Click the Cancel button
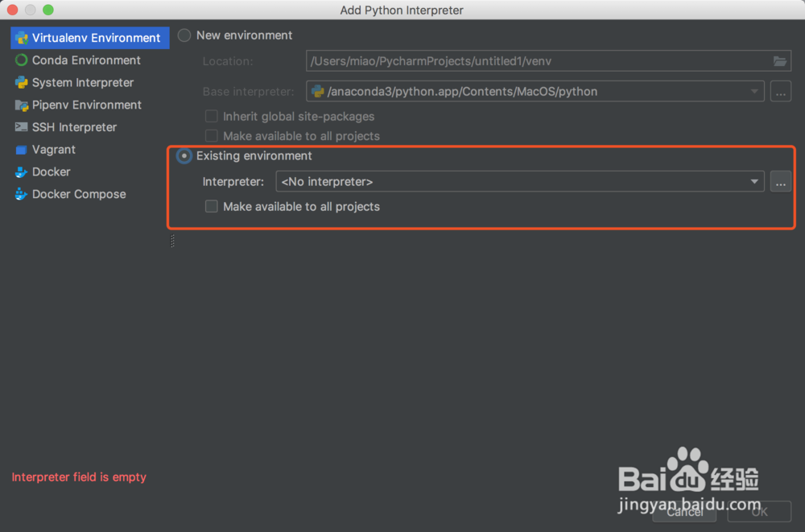805x532 pixels. coord(685,512)
